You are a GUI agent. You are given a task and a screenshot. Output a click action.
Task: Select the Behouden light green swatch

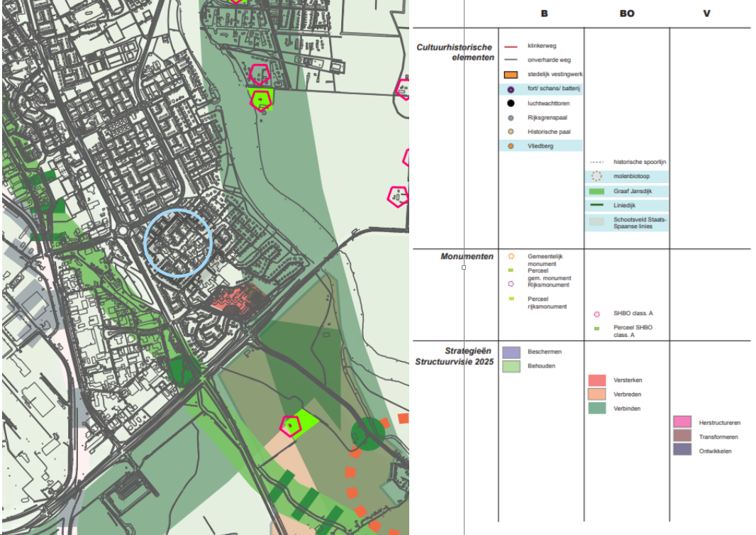click(511, 367)
